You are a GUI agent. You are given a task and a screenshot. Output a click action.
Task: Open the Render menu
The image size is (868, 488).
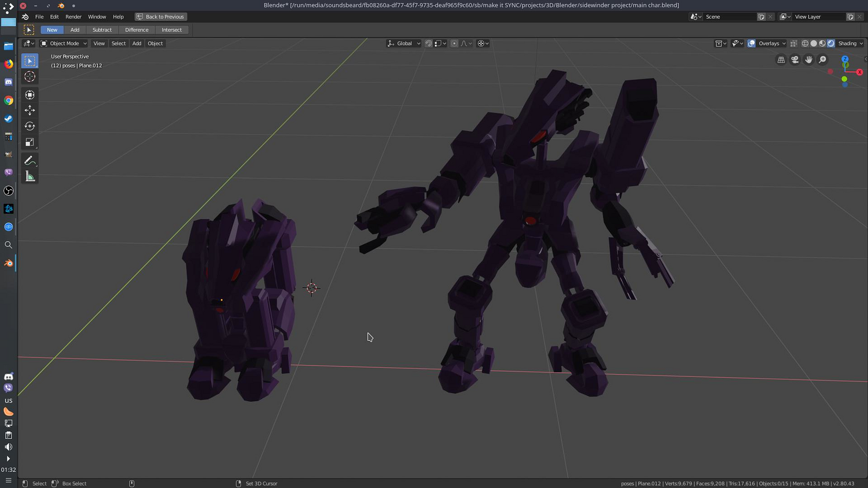click(73, 17)
